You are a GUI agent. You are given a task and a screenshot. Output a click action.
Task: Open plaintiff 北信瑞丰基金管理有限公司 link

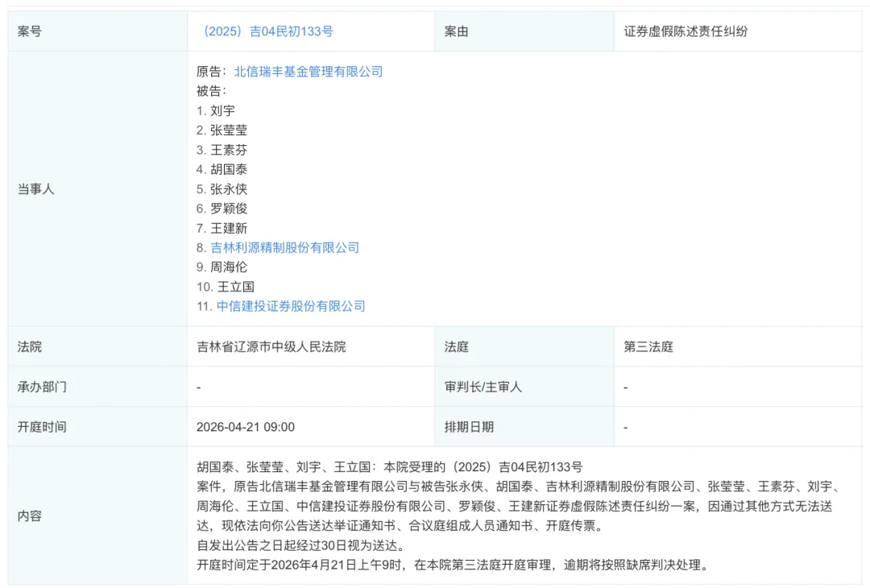click(309, 72)
